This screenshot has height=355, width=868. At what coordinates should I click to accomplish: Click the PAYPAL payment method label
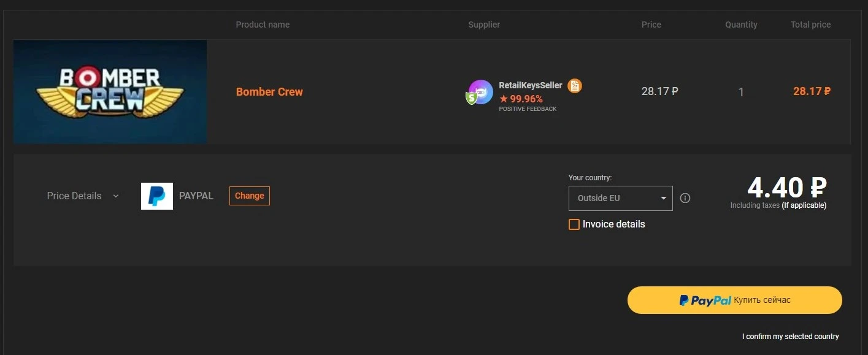pos(196,196)
